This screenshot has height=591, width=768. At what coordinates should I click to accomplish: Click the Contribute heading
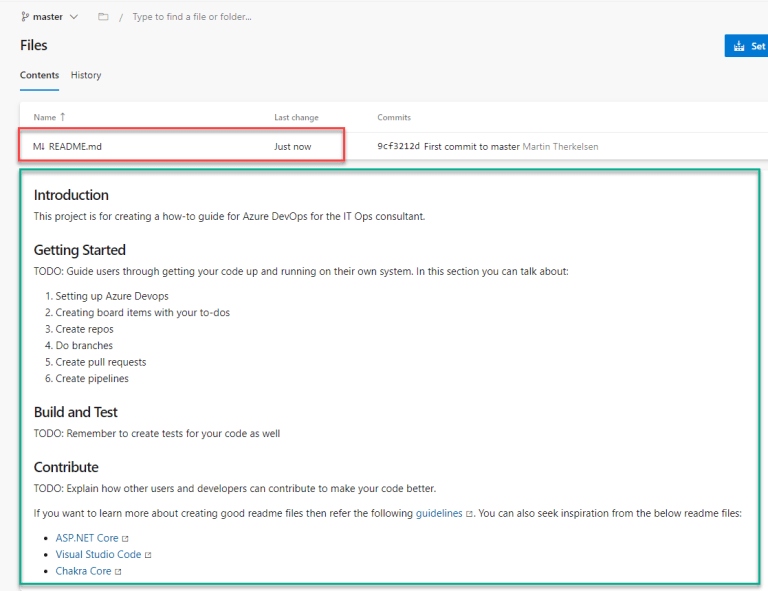coord(66,467)
